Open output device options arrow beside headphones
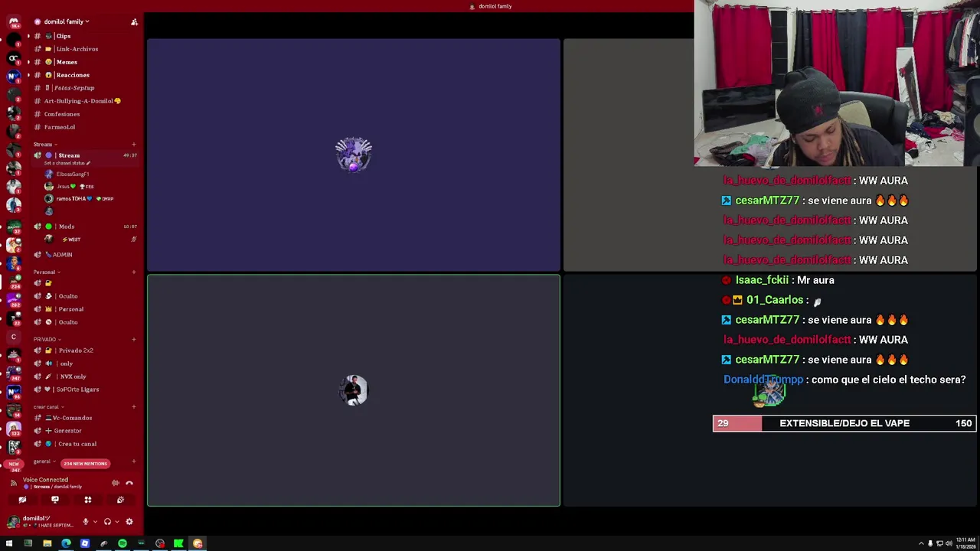This screenshot has width=980, height=551. pos(116,522)
